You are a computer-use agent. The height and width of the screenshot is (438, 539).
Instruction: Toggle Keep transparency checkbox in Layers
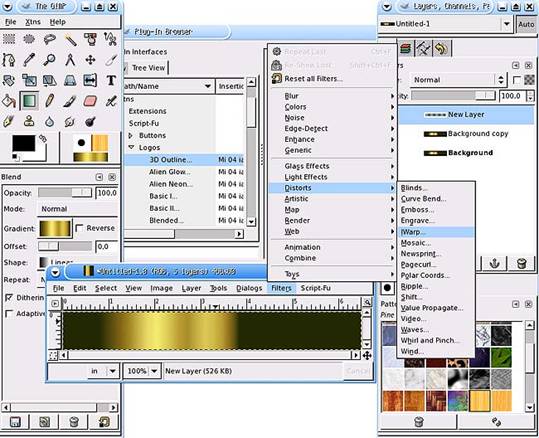pyautogui.click(x=516, y=80)
